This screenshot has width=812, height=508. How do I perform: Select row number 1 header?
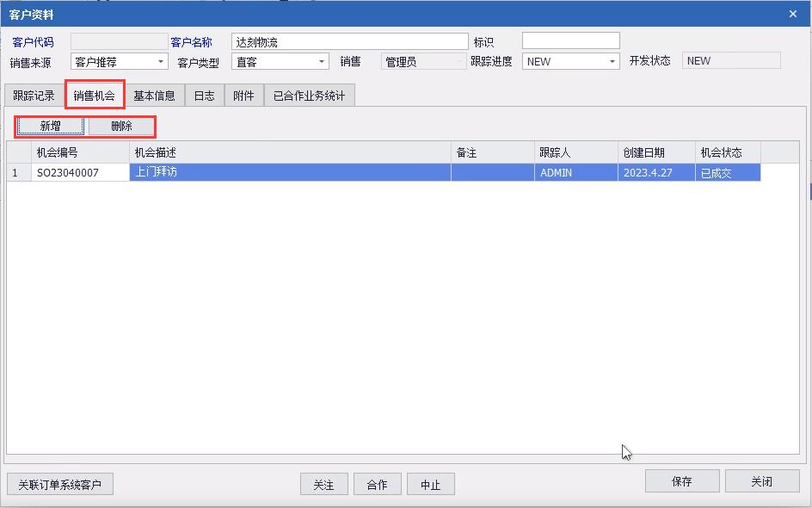click(x=19, y=172)
